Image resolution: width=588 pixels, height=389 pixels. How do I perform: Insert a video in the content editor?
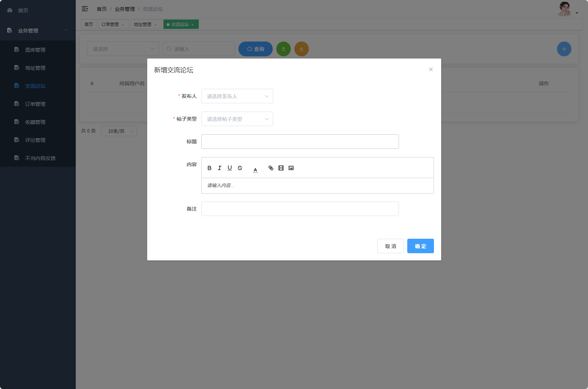pyautogui.click(x=281, y=168)
